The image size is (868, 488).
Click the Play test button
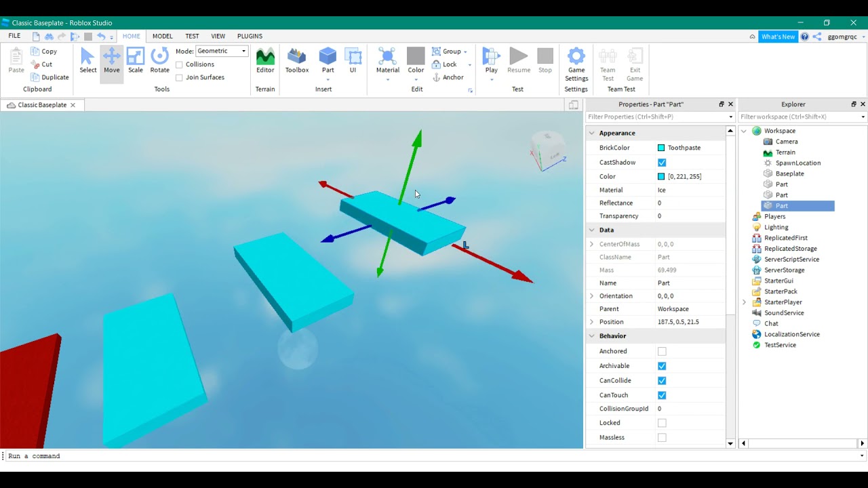point(492,61)
